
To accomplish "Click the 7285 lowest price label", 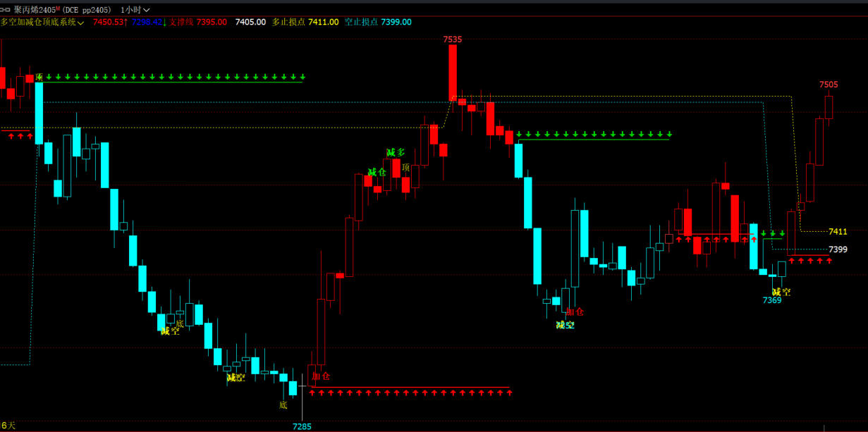I will [302, 426].
